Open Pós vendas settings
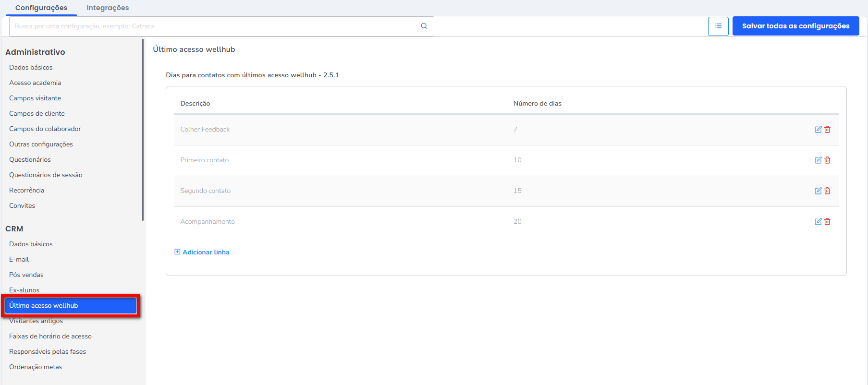 (26, 275)
